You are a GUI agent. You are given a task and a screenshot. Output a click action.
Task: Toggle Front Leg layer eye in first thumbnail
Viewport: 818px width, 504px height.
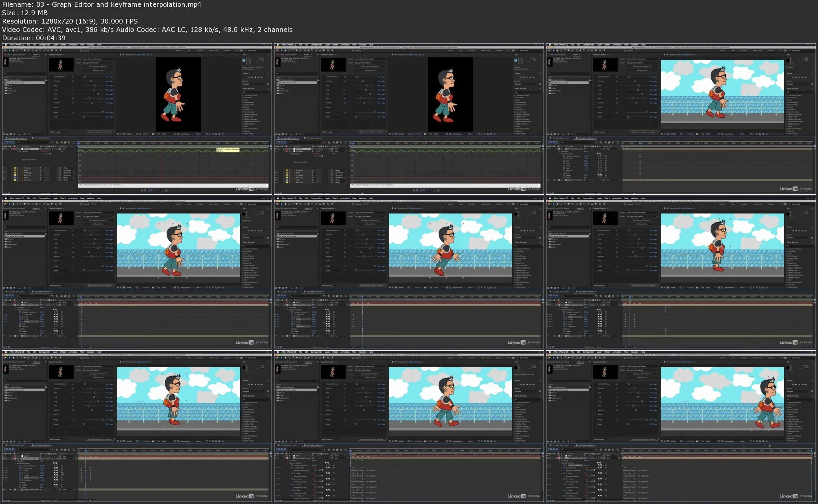click(x=4, y=173)
